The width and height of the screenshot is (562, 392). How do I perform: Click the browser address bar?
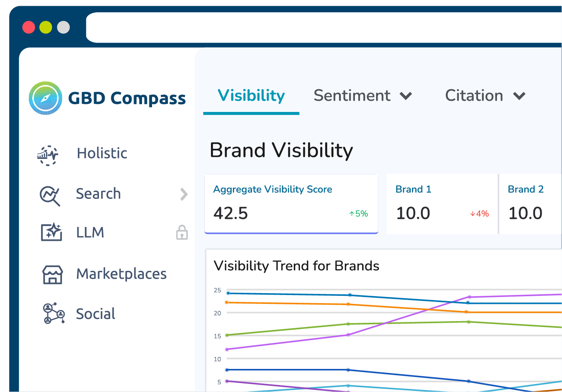coord(323,28)
